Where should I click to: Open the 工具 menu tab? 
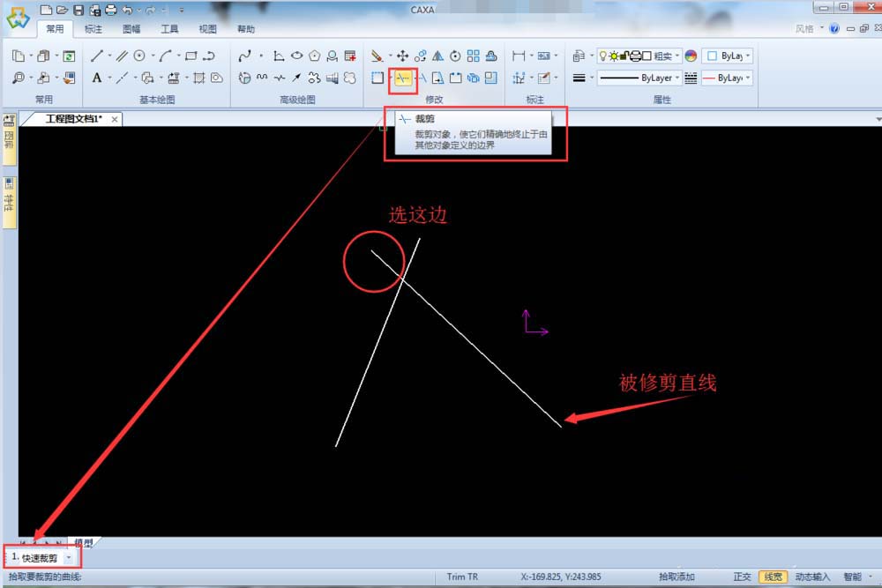[169, 28]
